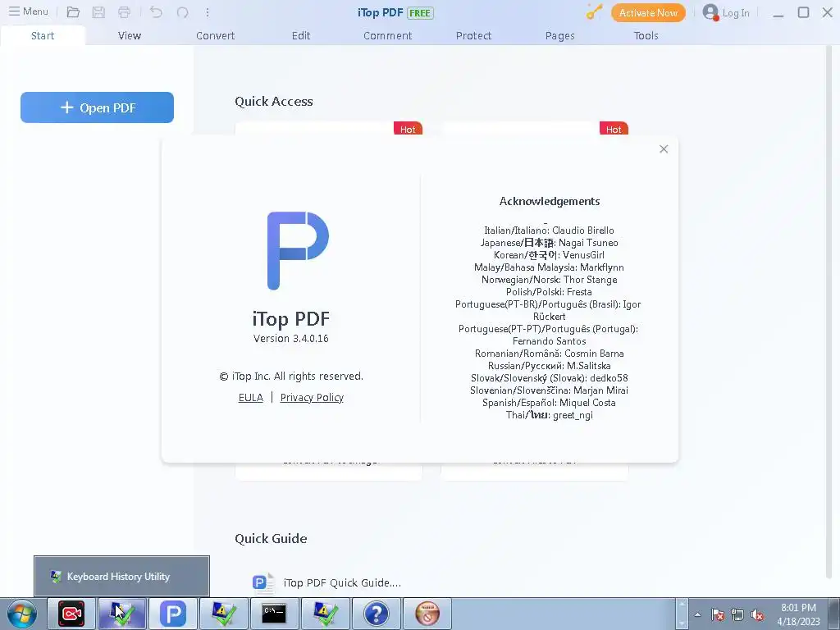Viewport: 840px width, 630px height.
Task: Click the Slovenian translator Marjan Mirai line
Action: 549,390
